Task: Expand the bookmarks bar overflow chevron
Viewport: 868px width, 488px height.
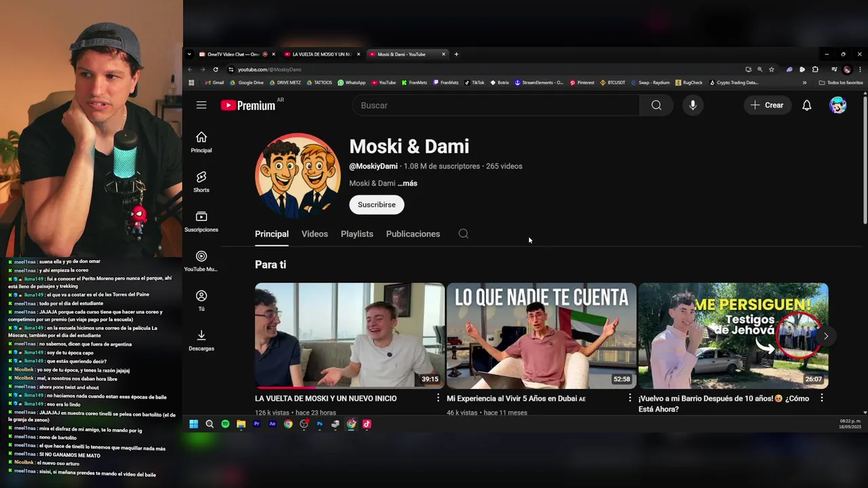Action: click(x=805, y=83)
